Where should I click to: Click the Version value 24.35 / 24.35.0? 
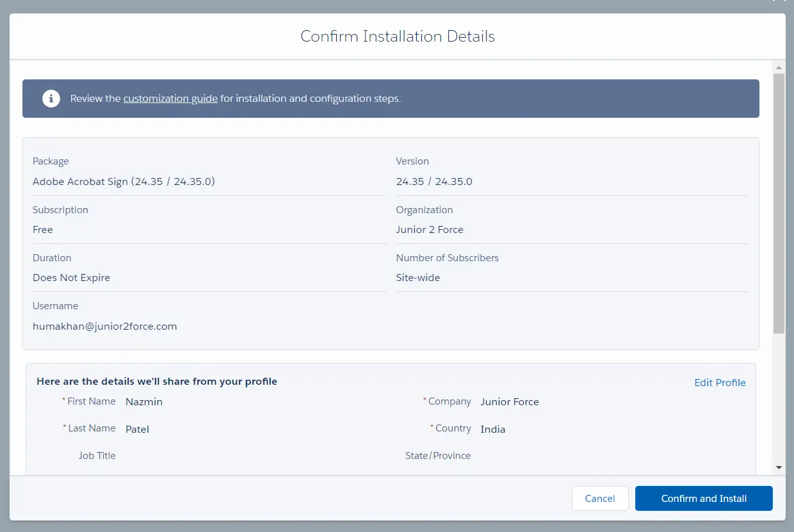[434, 182]
